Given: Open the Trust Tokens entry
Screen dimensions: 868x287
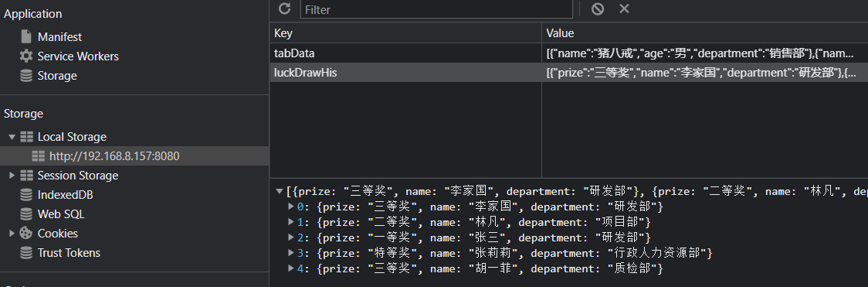Looking at the screenshot, I should click(x=70, y=253).
